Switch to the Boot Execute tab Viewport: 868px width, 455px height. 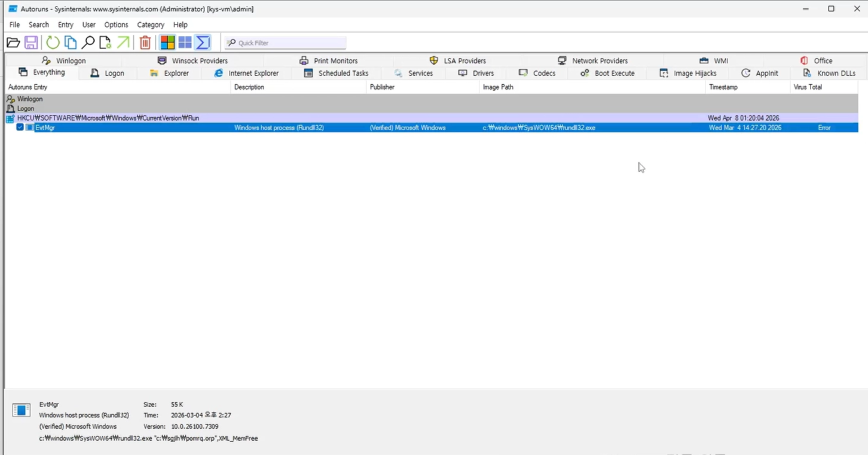[x=607, y=73]
